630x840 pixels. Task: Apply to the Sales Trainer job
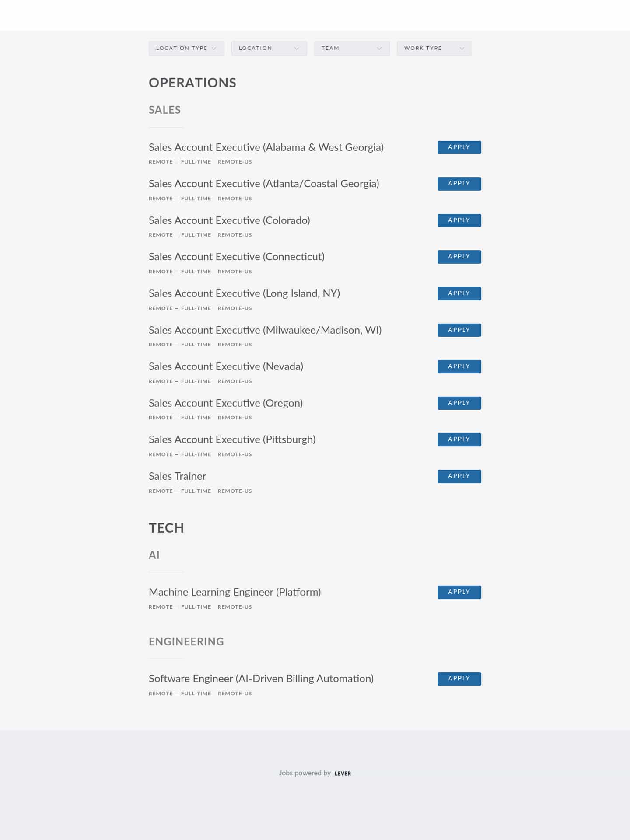pos(459,476)
